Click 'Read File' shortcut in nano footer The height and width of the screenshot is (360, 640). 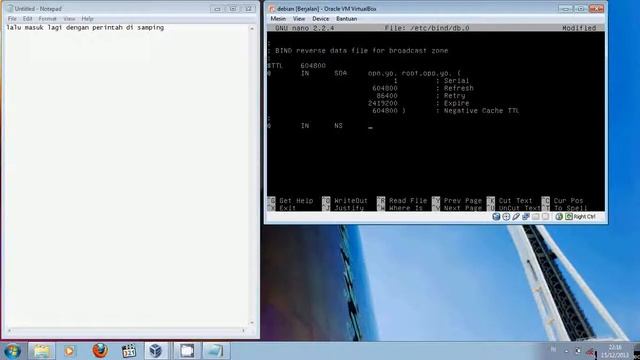click(402, 201)
